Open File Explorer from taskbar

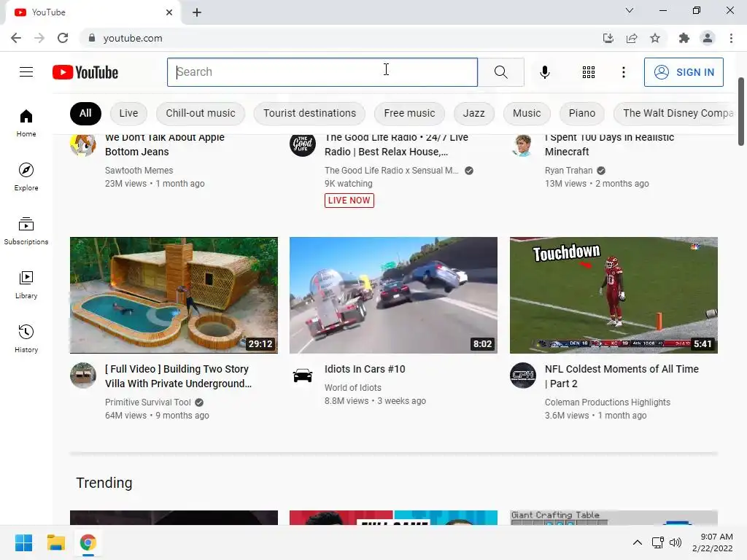click(55, 542)
